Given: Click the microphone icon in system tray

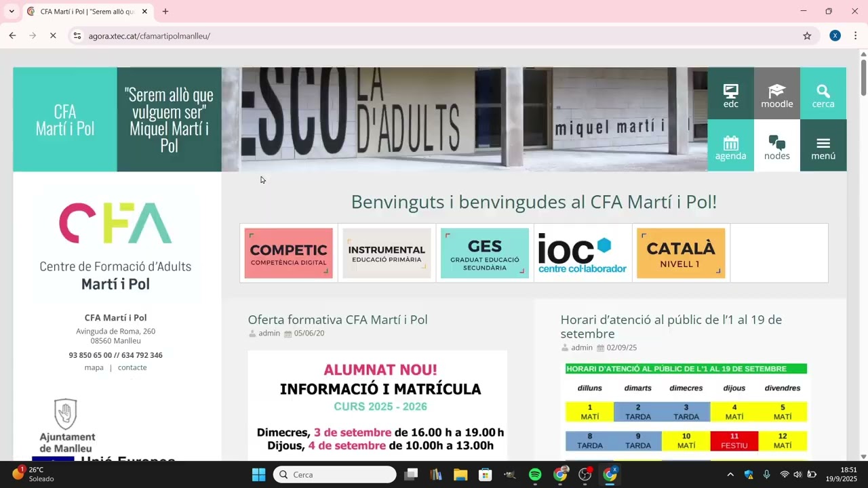Looking at the screenshot, I should 766,474.
